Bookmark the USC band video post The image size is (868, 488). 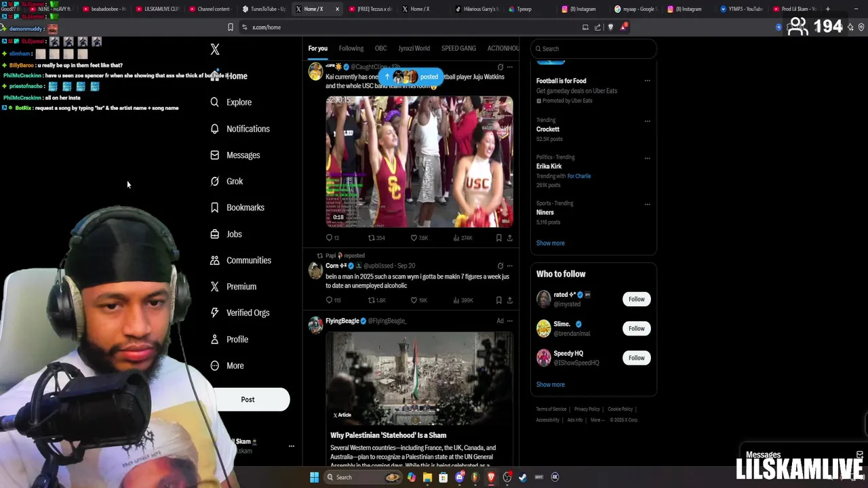498,238
